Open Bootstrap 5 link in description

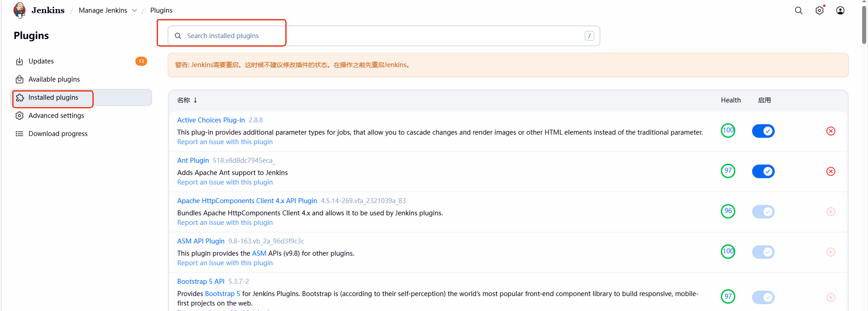click(x=223, y=294)
